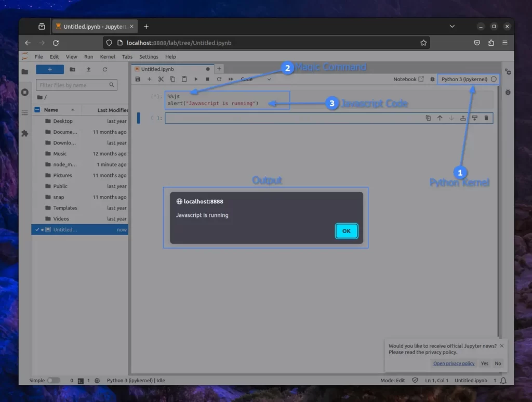Delete the active cell with trash icon
The image size is (532, 402).
(x=486, y=118)
